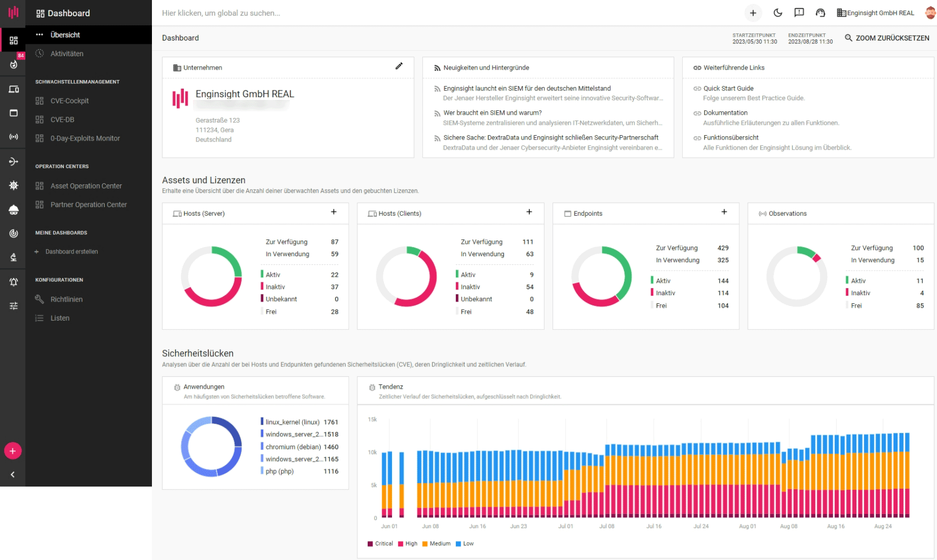The width and height of the screenshot is (937, 560).
Task: Toggle the Low legend entry in Tendenz chart
Action: [465, 543]
